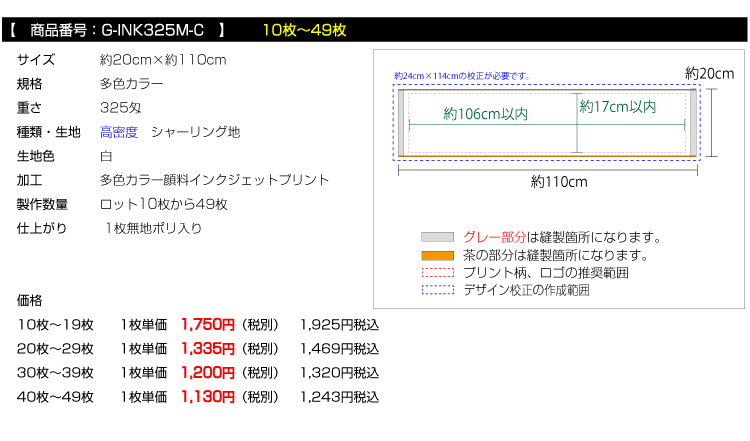This screenshot has width=750, height=441.
Task: Click blue dotted legend box
Action: tap(437, 290)
